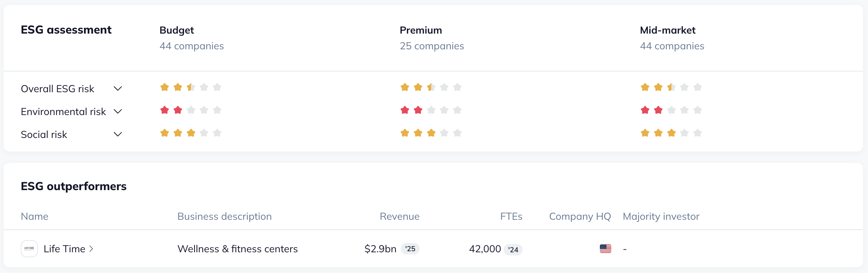Click the '24 FTEs year badge

point(513,249)
